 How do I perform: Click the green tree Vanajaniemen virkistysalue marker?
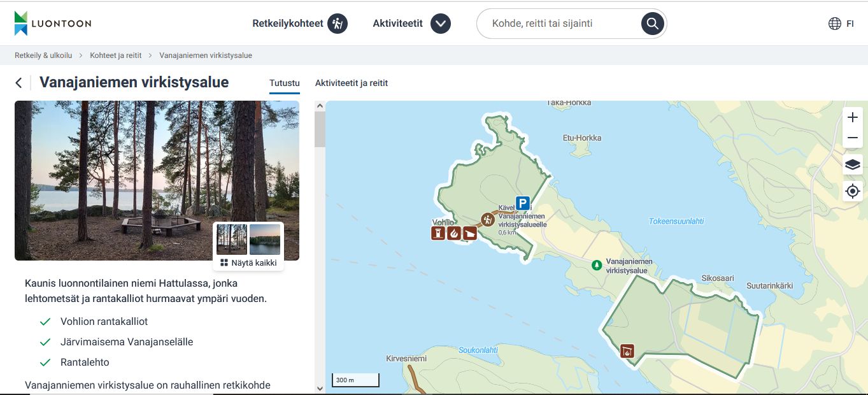coord(597,264)
